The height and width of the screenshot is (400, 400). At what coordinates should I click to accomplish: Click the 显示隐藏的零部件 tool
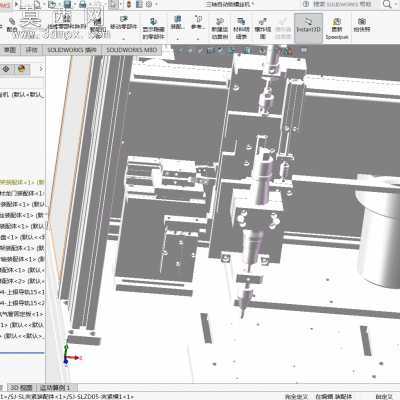pos(154,28)
